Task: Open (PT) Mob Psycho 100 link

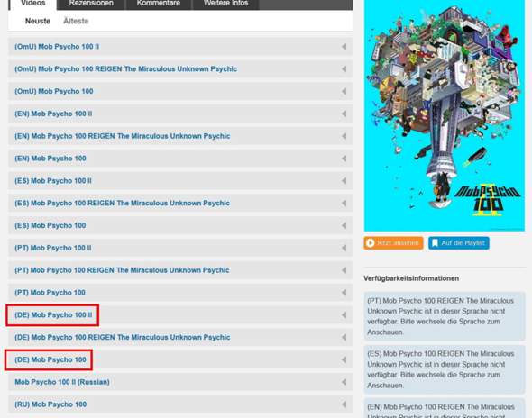Action: (x=50, y=293)
